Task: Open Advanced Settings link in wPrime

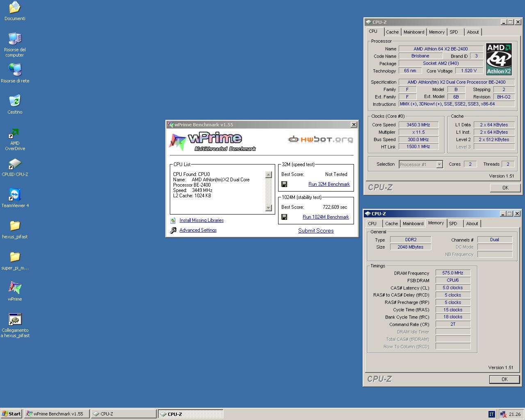Action: coord(198,230)
